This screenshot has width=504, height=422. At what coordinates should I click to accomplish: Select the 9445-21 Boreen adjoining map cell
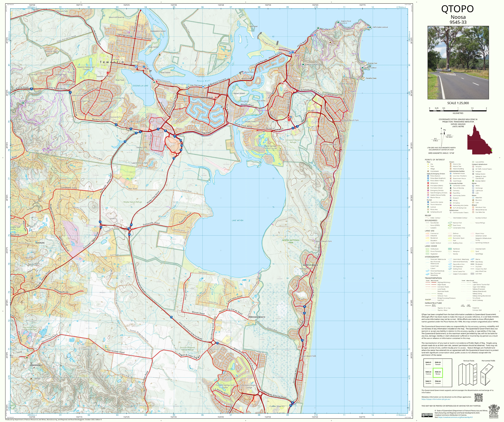(428, 363)
